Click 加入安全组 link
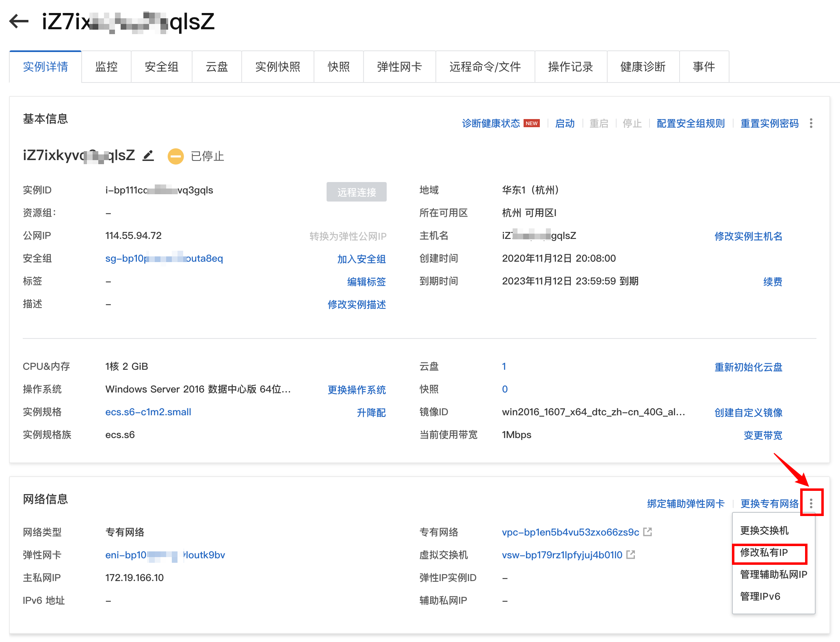The image size is (840, 642). click(x=362, y=259)
